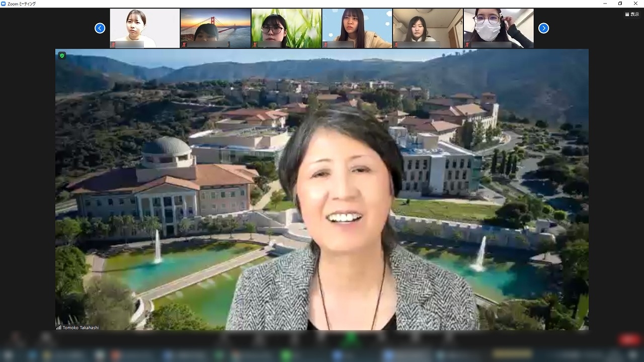The height and width of the screenshot is (362, 644).
Task: Click muted mic icon on green grass thumbnail
Action: tap(255, 45)
